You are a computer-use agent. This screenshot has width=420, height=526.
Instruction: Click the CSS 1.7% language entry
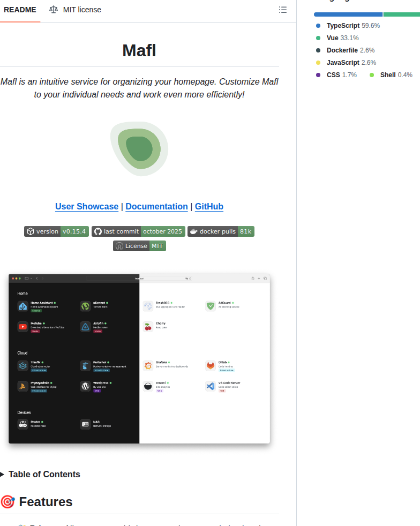[336, 75]
